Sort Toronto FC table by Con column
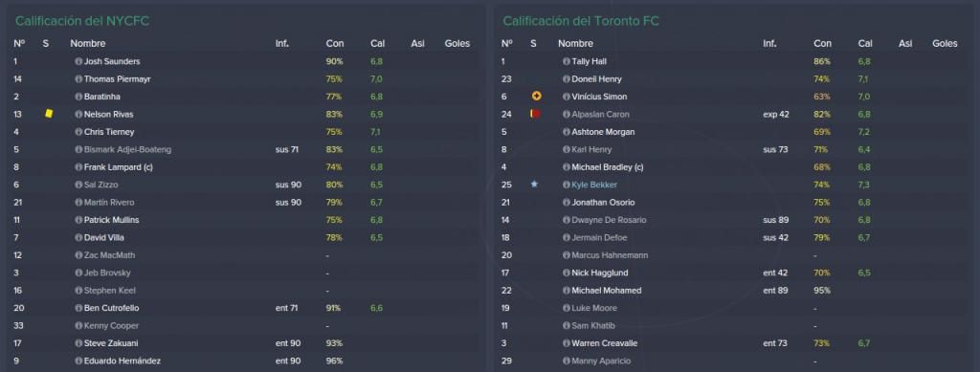The height and width of the screenshot is (372, 980). point(822,44)
